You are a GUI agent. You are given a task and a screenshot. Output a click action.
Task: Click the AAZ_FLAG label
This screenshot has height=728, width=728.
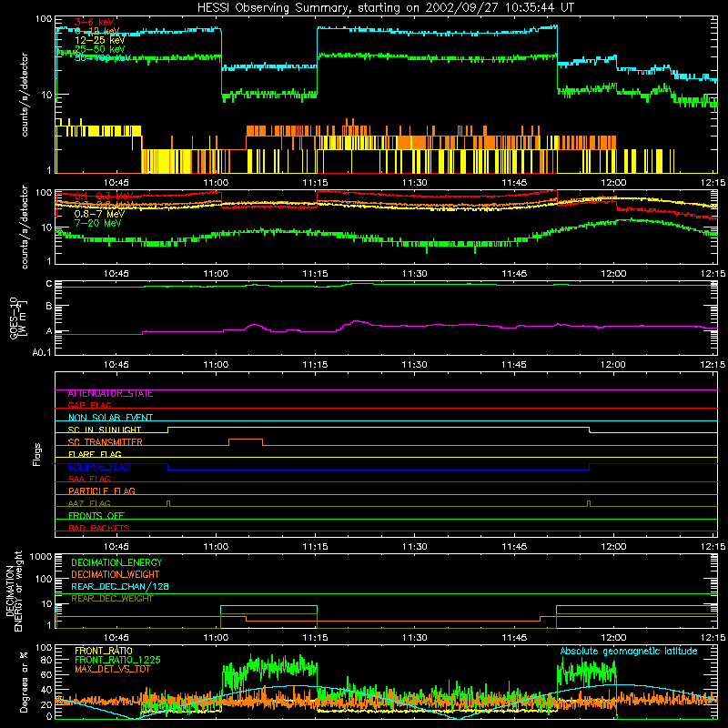tap(89, 503)
